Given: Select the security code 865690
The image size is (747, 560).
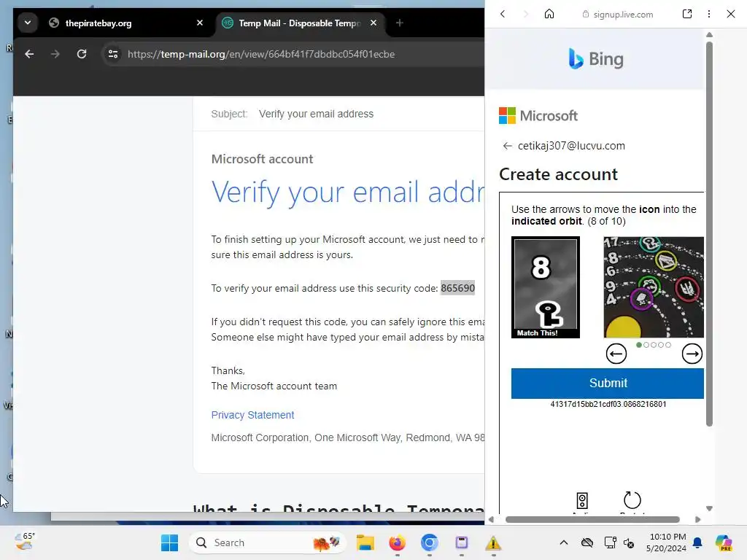Looking at the screenshot, I should click(457, 288).
